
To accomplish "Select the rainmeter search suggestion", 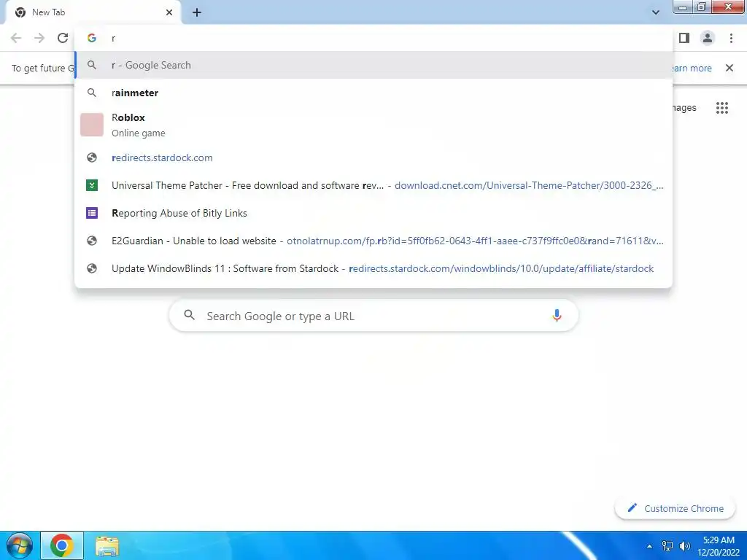I will 373,93.
